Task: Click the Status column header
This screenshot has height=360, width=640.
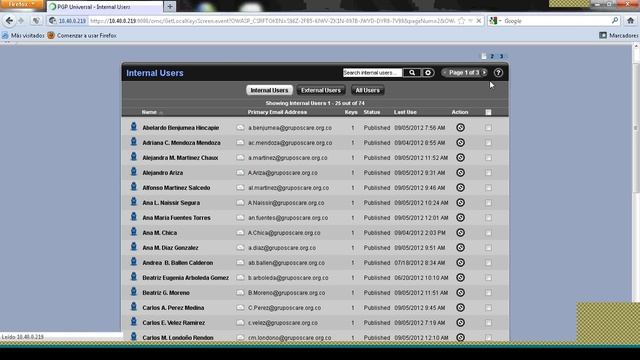Action: pyautogui.click(x=372, y=112)
